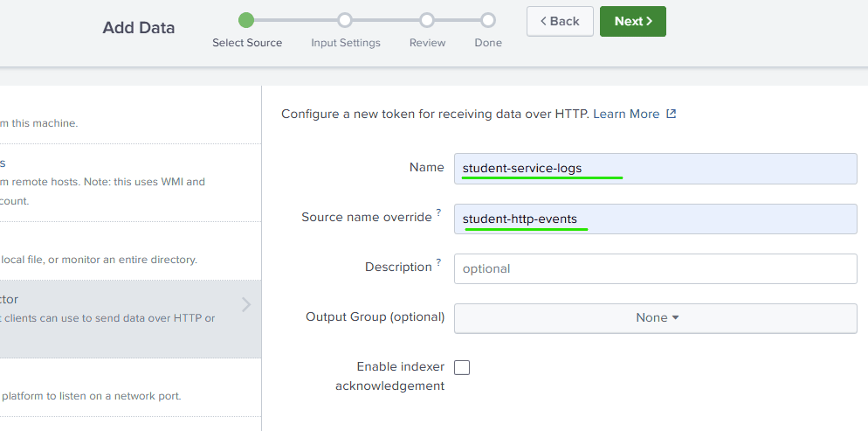
Task: Click the green Next button
Action: 632,21
